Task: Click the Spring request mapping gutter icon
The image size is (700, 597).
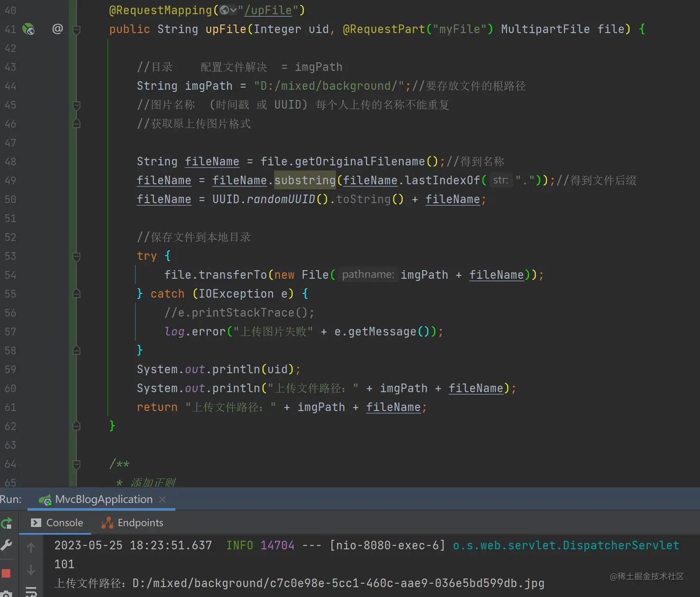Action: coord(28,29)
